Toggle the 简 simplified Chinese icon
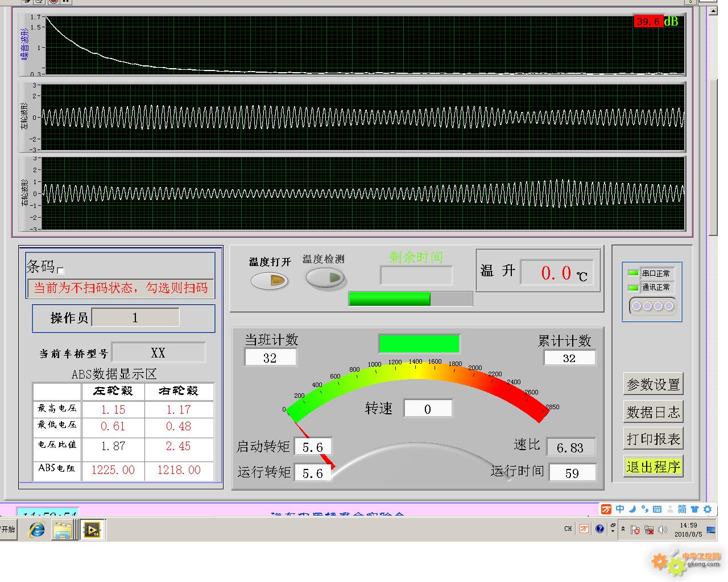 pos(682,509)
